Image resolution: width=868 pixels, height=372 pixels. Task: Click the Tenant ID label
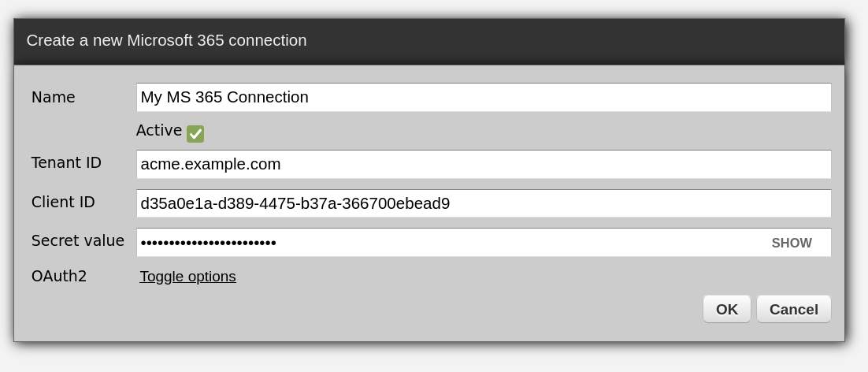click(x=66, y=163)
